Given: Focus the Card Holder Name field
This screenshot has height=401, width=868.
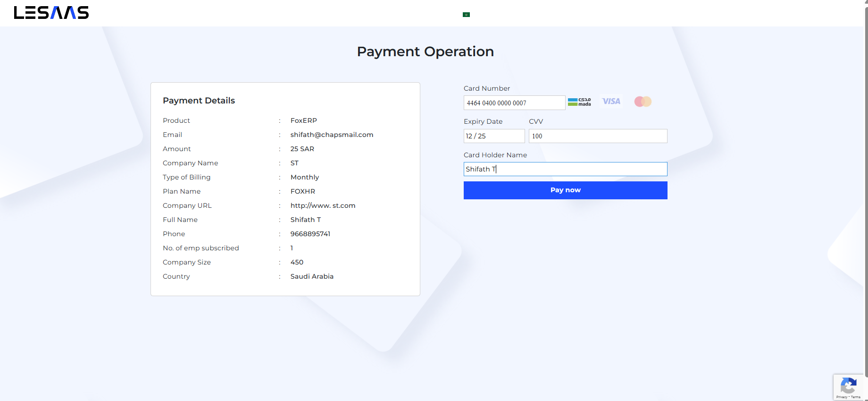Looking at the screenshot, I should click(565, 169).
